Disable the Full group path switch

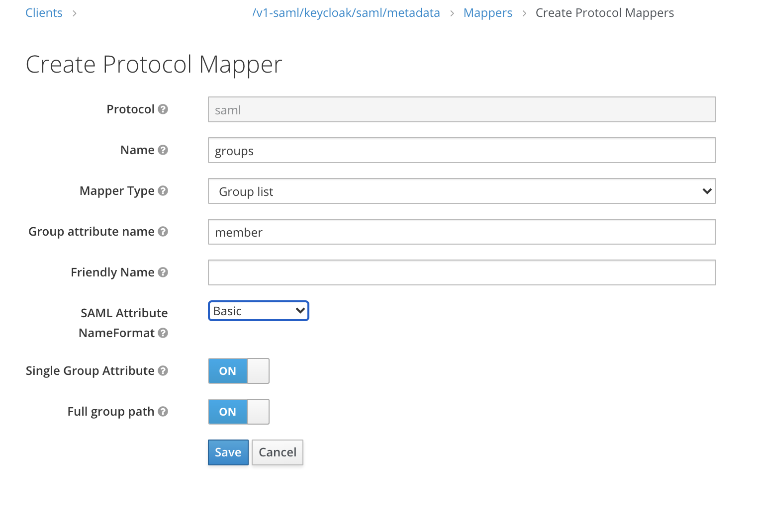click(239, 411)
